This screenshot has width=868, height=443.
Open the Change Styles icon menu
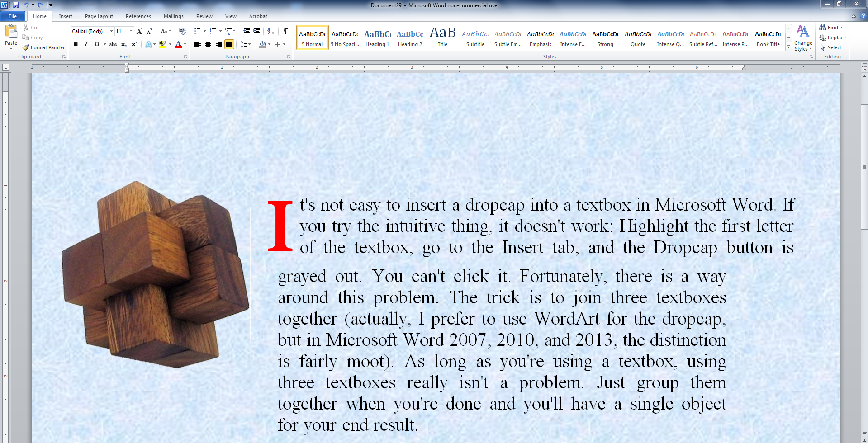[803, 38]
